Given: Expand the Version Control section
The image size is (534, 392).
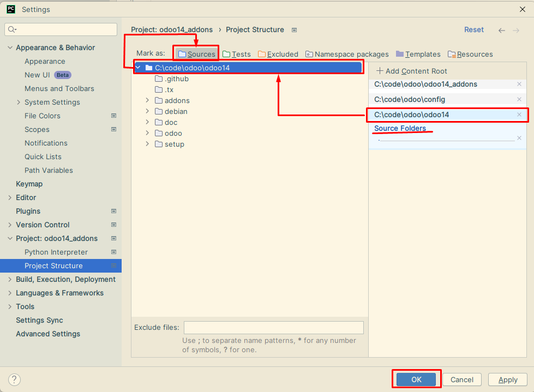Looking at the screenshot, I should point(10,225).
